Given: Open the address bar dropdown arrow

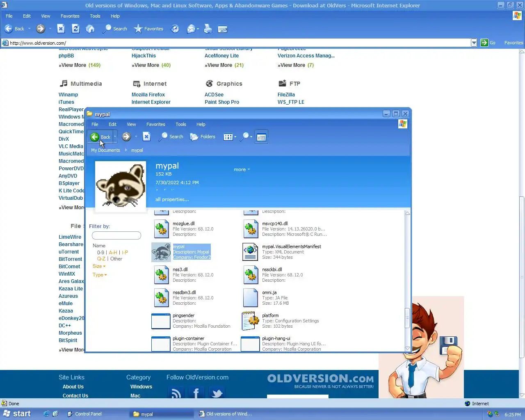Looking at the screenshot, I should [x=474, y=43].
